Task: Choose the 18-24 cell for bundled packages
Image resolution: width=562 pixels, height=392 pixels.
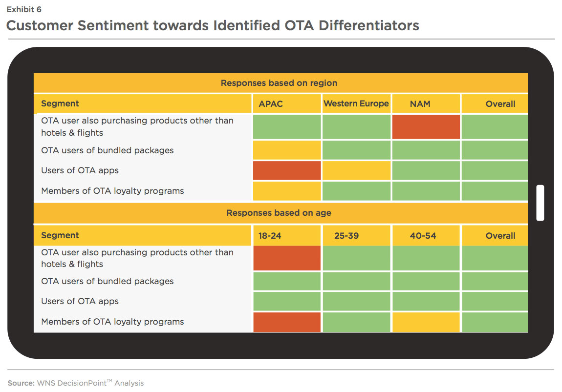Action: (x=287, y=281)
